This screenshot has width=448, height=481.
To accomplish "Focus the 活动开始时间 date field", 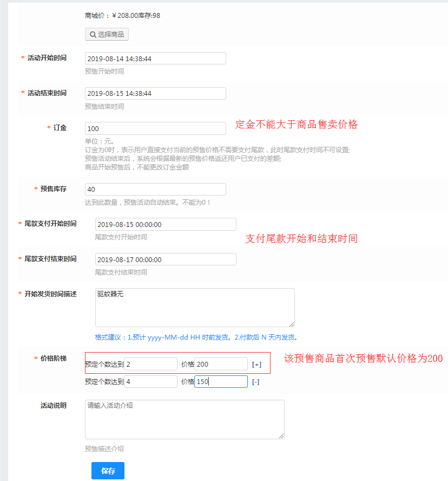I will [155, 58].
